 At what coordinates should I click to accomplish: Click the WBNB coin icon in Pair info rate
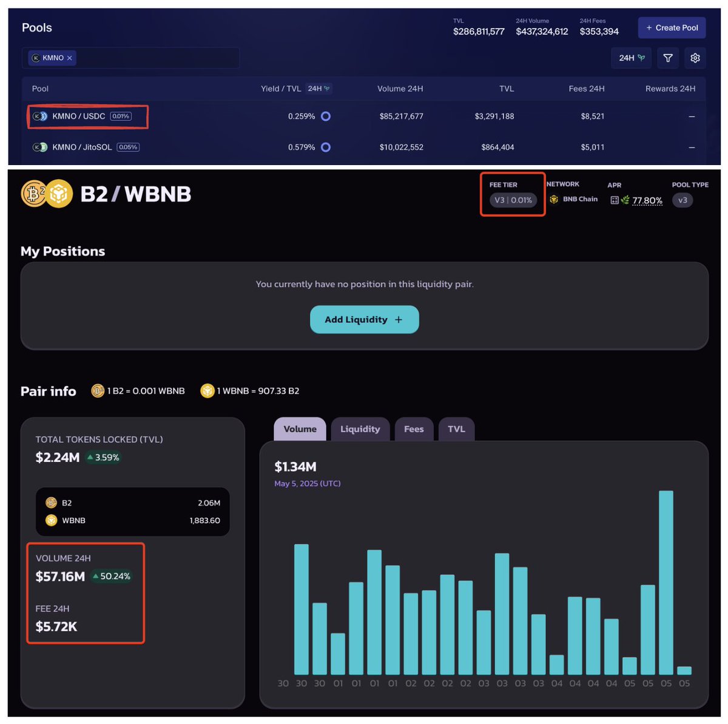pos(207,391)
